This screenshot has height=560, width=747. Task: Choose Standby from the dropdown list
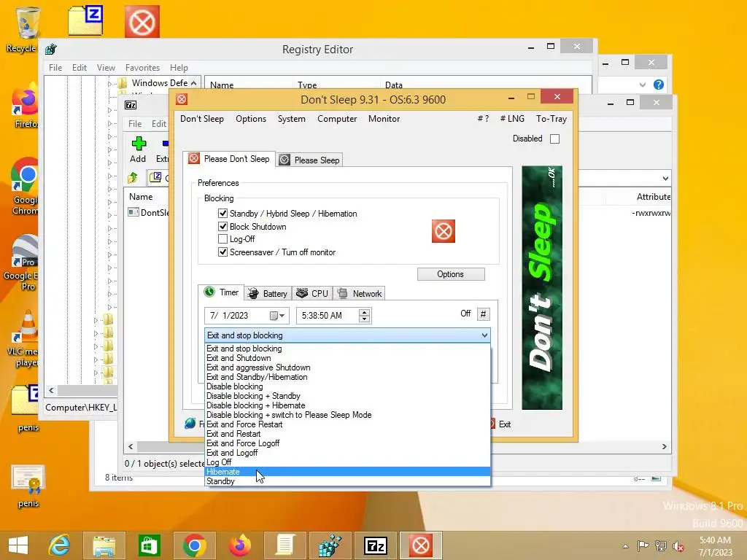(x=347, y=481)
